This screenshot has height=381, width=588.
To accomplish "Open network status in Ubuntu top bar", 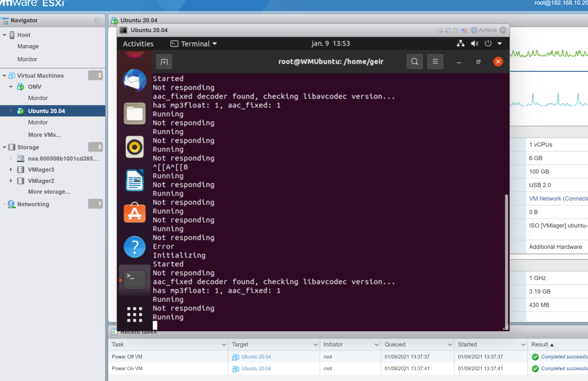I will coord(461,43).
